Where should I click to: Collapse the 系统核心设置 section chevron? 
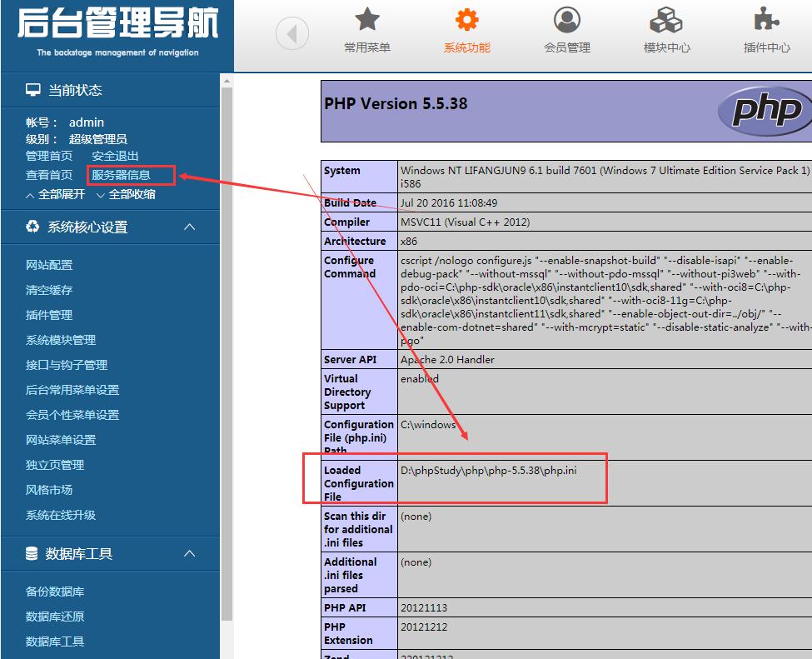(190, 227)
